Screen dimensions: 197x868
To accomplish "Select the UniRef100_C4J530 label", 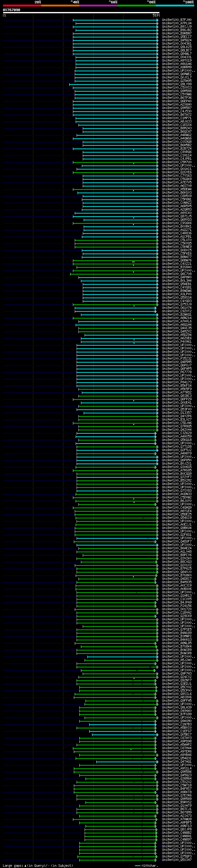I will (x=177, y=111).
